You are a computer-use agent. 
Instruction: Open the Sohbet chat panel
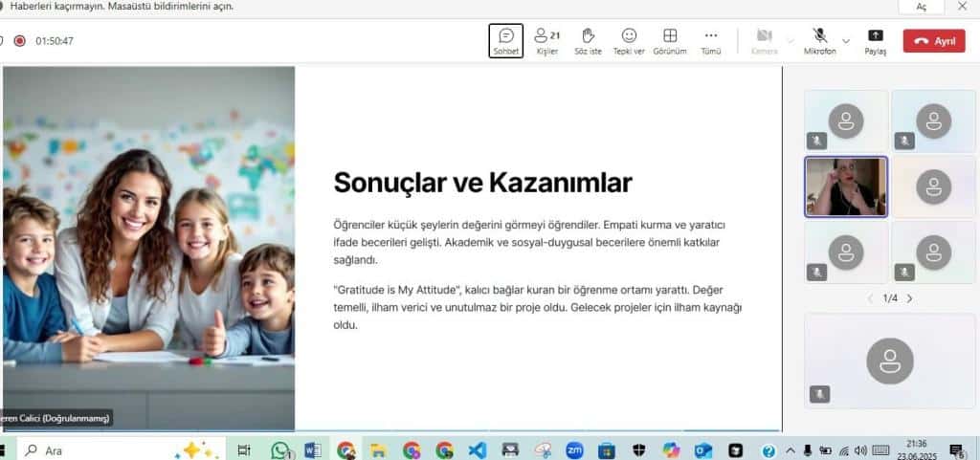pyautogui.click(x=506, y=40)
